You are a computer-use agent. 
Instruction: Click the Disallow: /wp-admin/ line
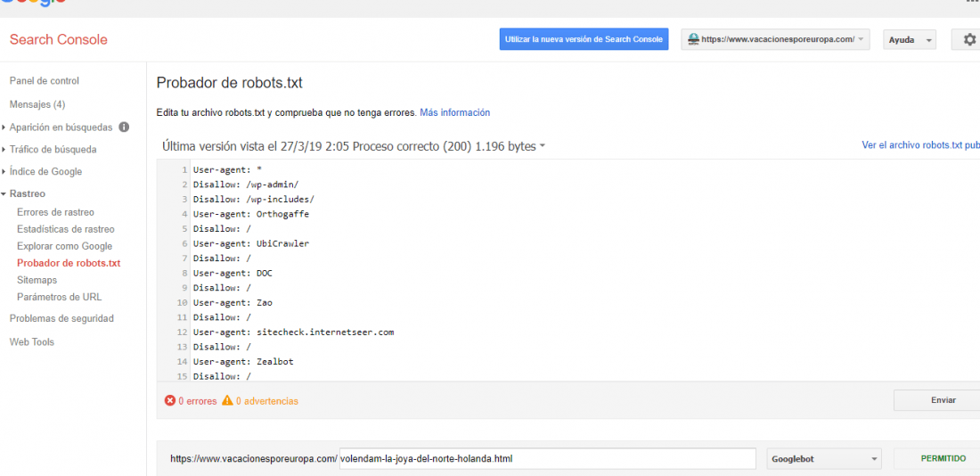[x=246, y=185]
